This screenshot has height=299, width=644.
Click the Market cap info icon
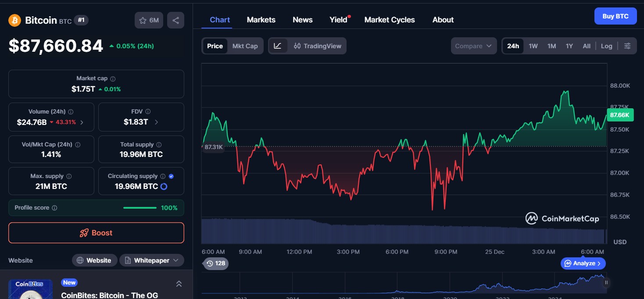[x=113, y=78]
